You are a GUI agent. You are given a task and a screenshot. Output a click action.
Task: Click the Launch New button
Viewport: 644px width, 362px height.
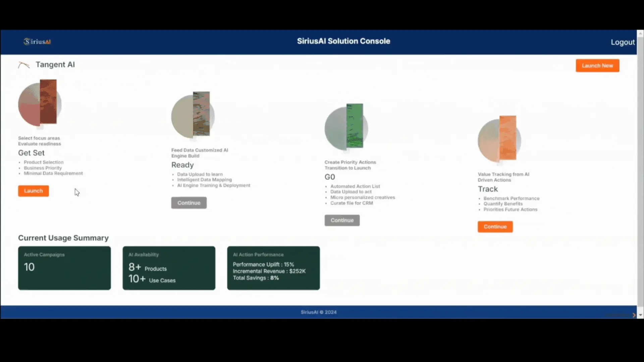tap(597, 66)
